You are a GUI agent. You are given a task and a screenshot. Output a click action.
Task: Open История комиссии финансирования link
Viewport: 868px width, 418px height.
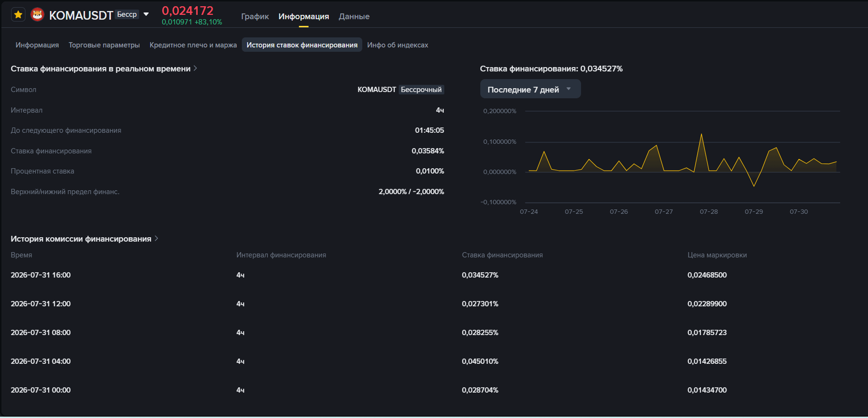pos(84,239)
